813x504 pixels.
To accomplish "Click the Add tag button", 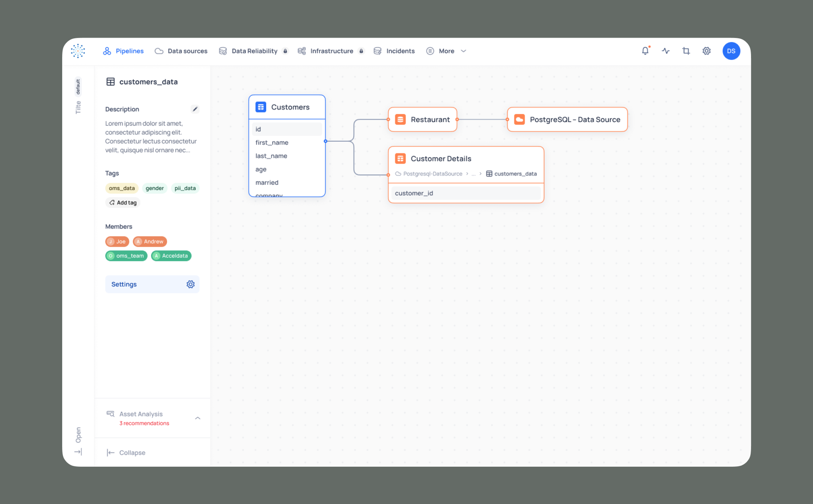I will point(123,202).
